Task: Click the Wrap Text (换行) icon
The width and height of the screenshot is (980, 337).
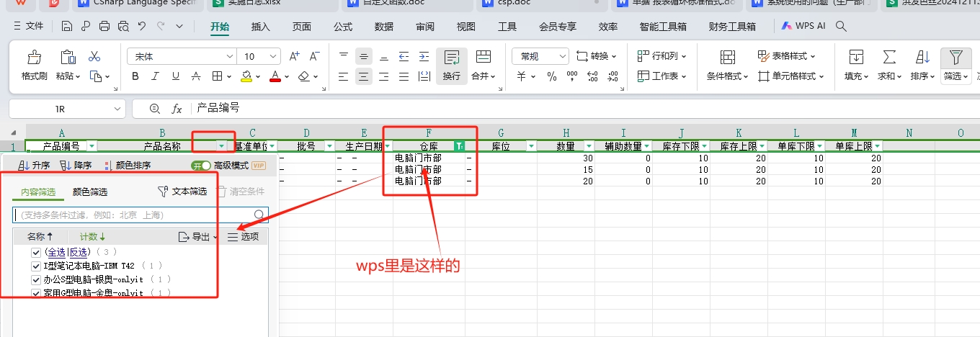Action: pos(452,58)
